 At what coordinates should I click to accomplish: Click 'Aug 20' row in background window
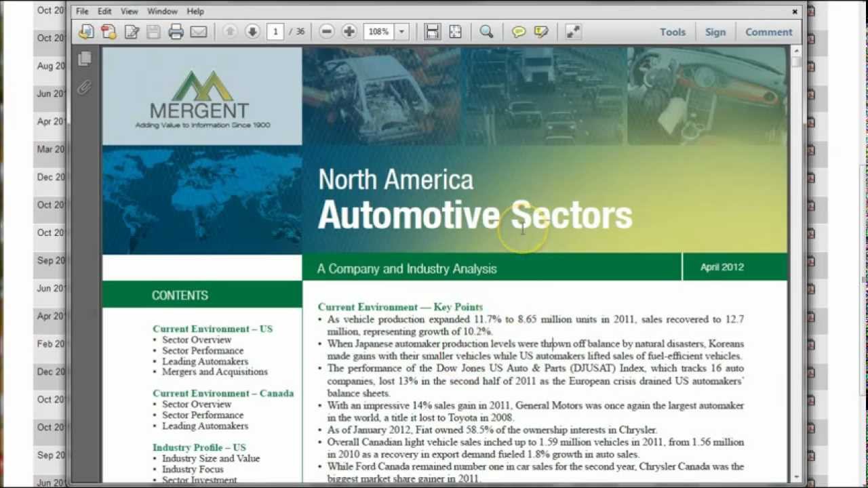(51, 66)
